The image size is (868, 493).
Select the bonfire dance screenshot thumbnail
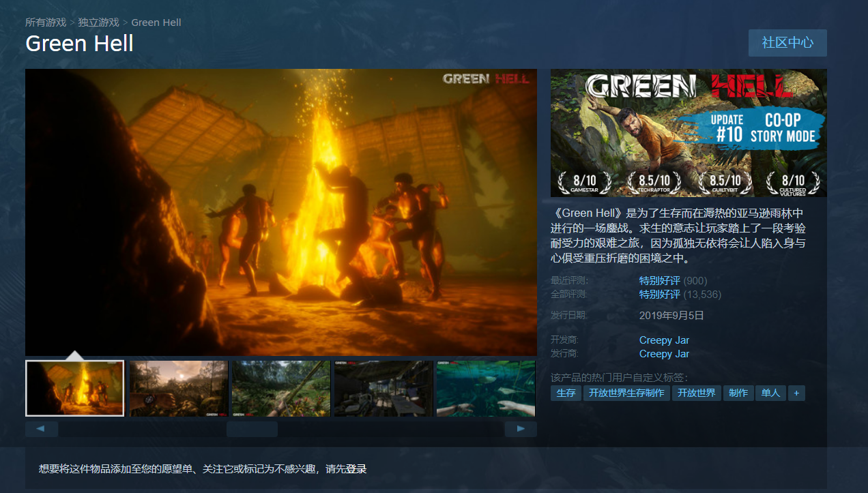click(x=75, y=389)
